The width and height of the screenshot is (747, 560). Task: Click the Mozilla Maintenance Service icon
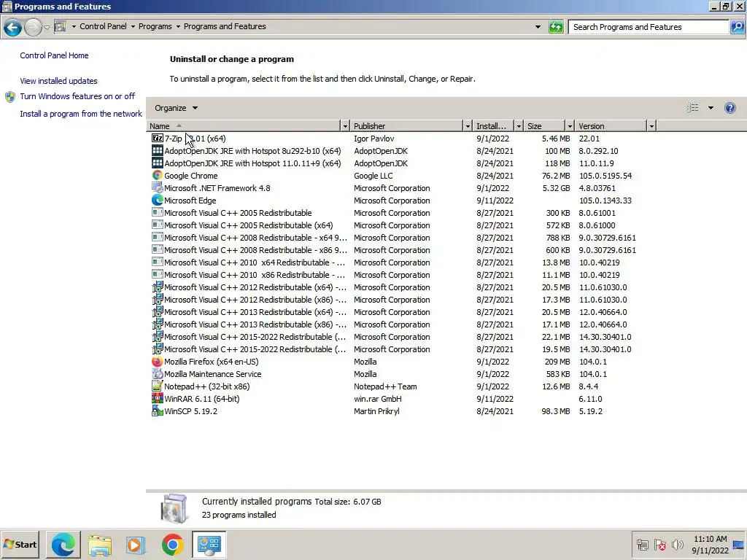[158, 374]
